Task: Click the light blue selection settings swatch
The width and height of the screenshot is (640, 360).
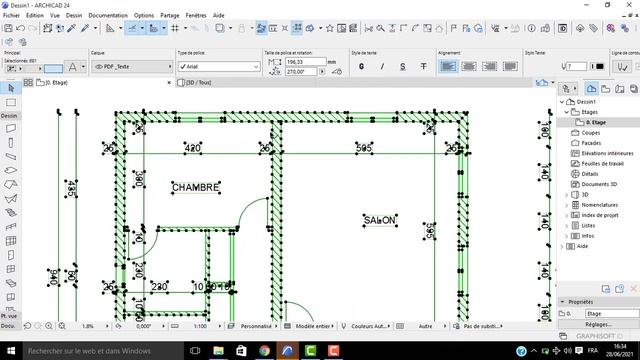Action: (x=53, y=68)
